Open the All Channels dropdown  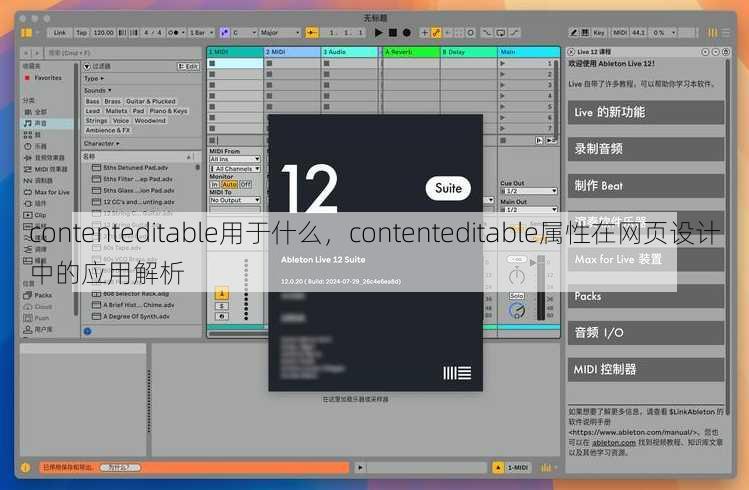point(235,169)
